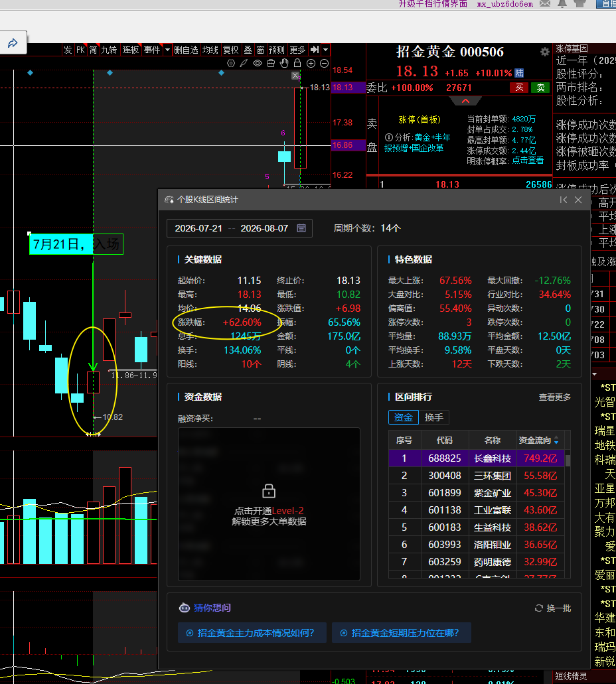Select the 九转 indicator tab
Viewport: 616px width, 684px height.
[x=109, y=50]
